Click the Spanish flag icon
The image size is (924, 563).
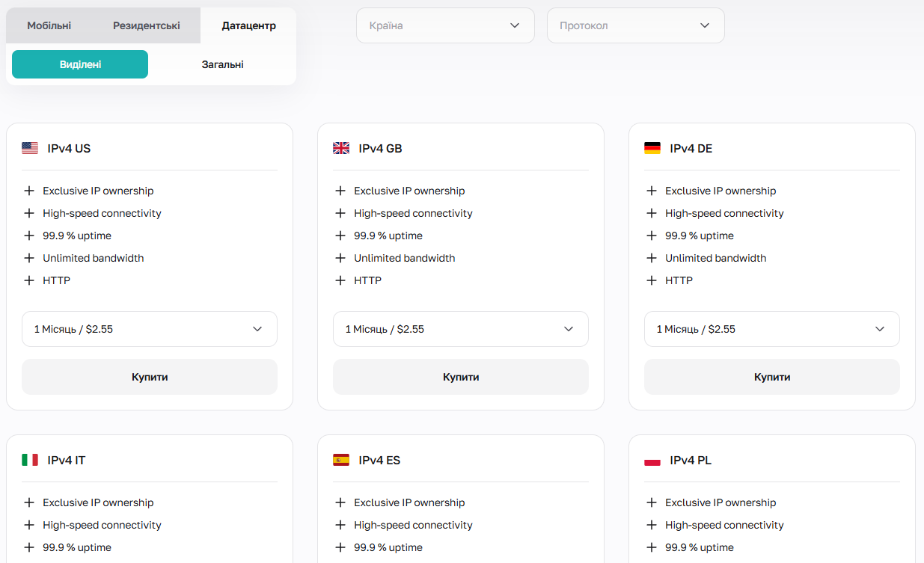coord(341,460)
